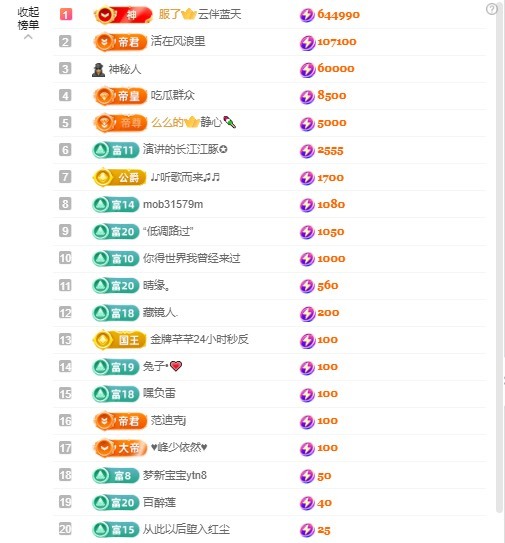Click the 帝皇 badge beside 吃瓜群众

tap(121, 96)
